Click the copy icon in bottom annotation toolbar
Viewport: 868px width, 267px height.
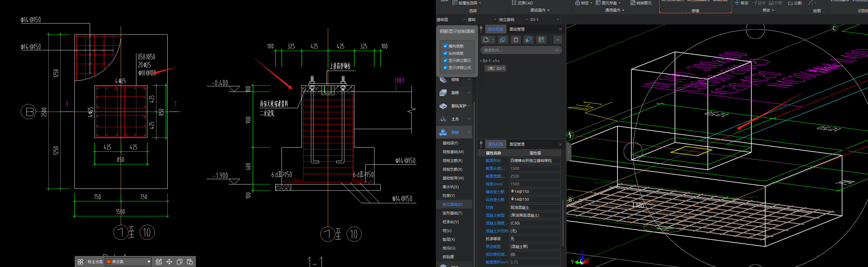pyautogui.click(x=180, y=262)
